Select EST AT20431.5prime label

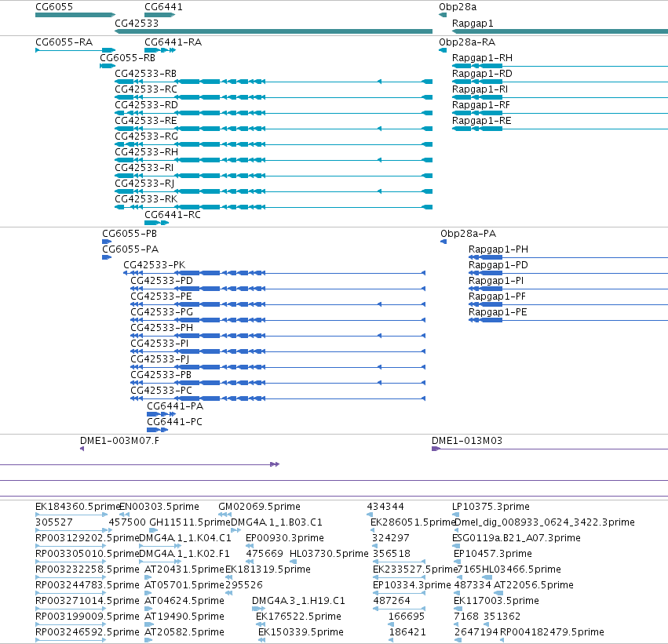[184, 570]
